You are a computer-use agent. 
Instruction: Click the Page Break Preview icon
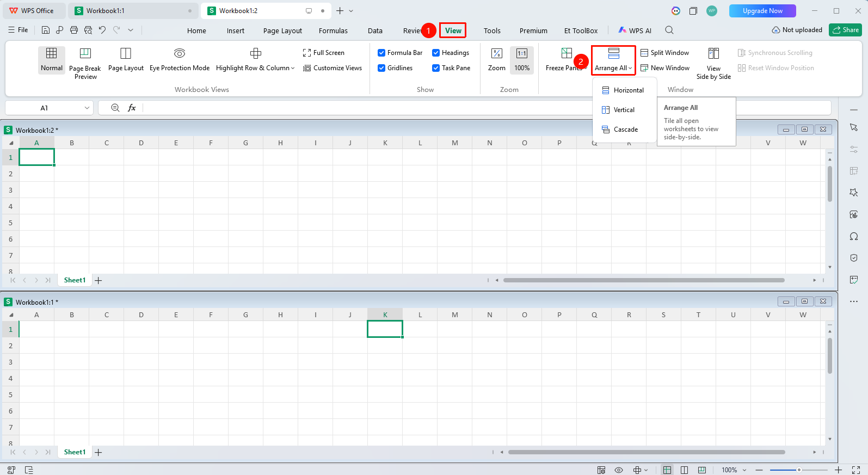click(x=85, y=53)
